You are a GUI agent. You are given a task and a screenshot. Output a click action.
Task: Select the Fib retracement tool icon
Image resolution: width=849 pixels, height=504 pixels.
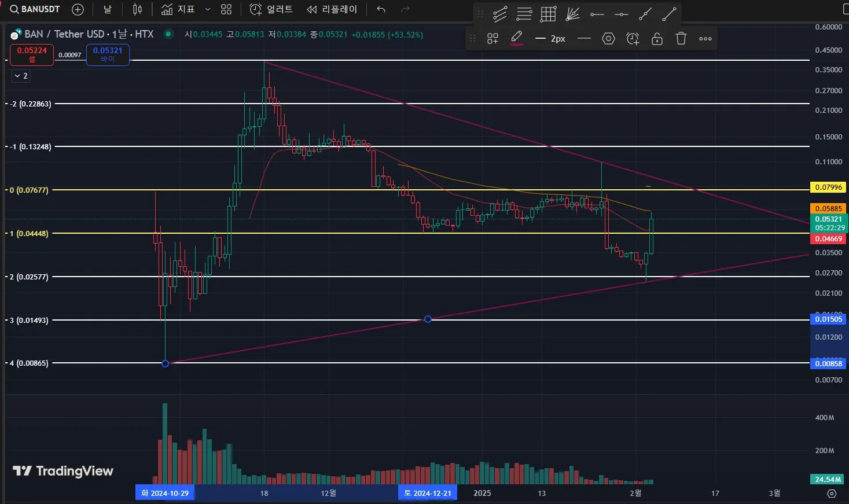(x=524, y=14)
